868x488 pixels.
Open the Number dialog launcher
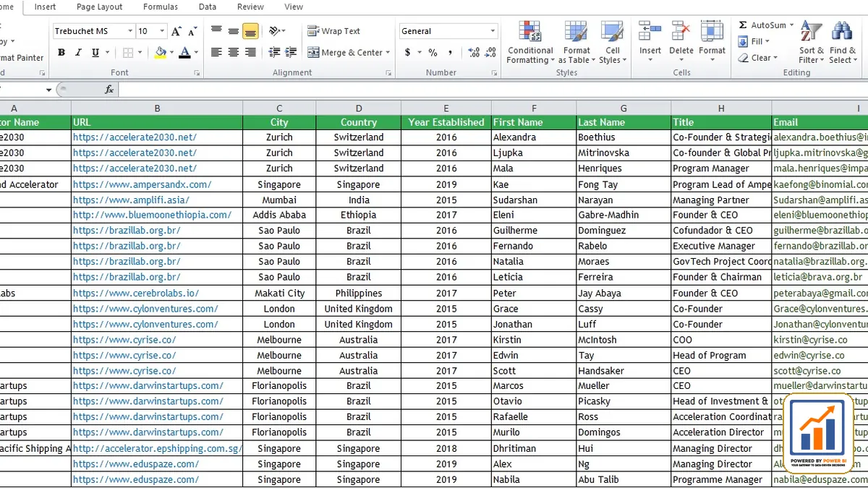(x=495, y=73)
